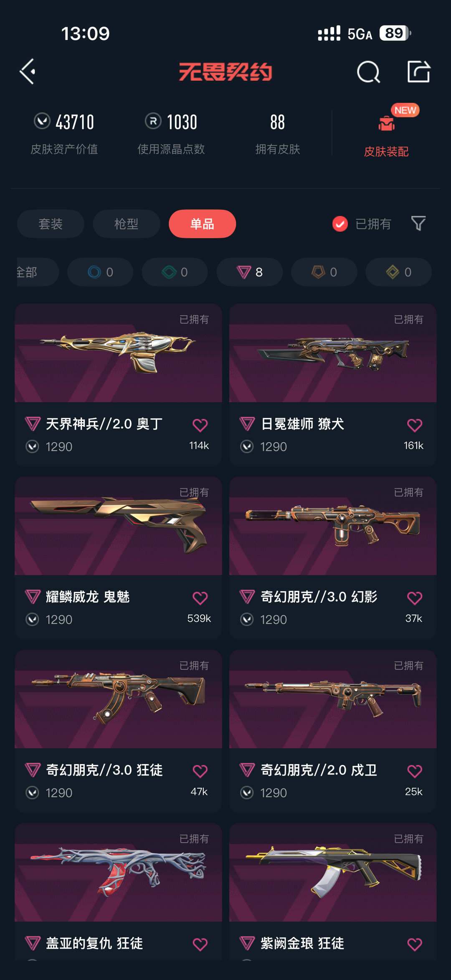This screenshot has width=451, height=980.
Task: Toggle favorite heart on 紫阙金琅 狂徒
Action: (x=415, y=944)
